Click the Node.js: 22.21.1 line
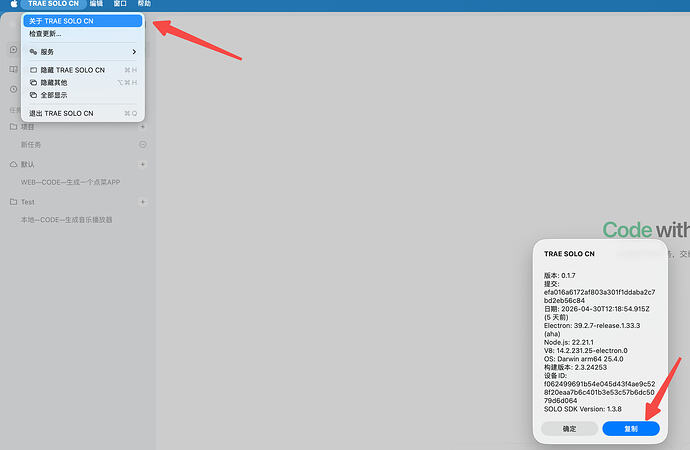This screenshot has height=450, width=690. (x=569, y=342)
